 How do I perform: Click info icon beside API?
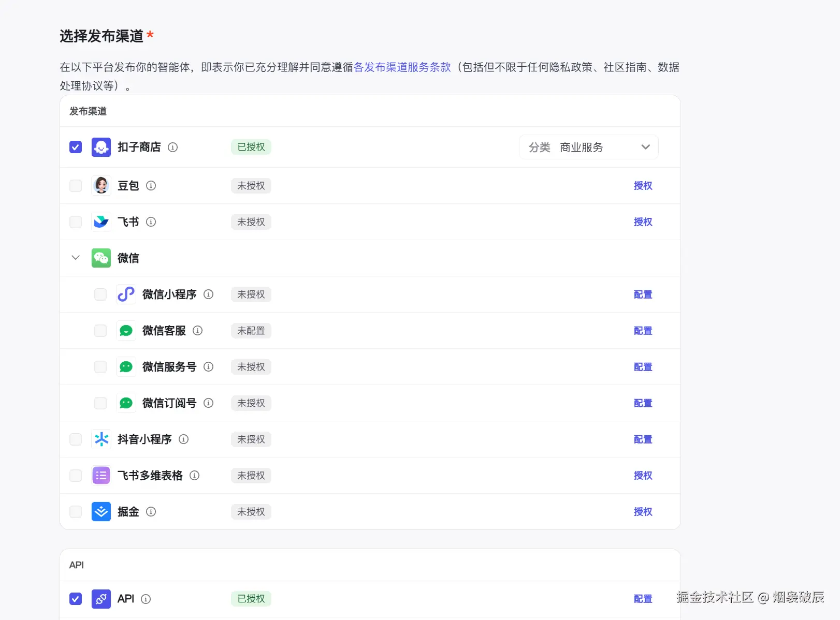146,599
